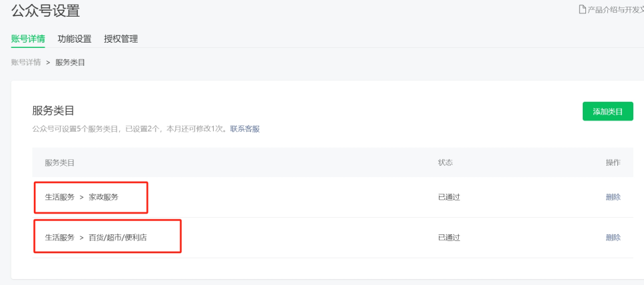This screenshot has height=285, width=644.
Task: Click 已通过 status of 家政服务
Action: 449,197
